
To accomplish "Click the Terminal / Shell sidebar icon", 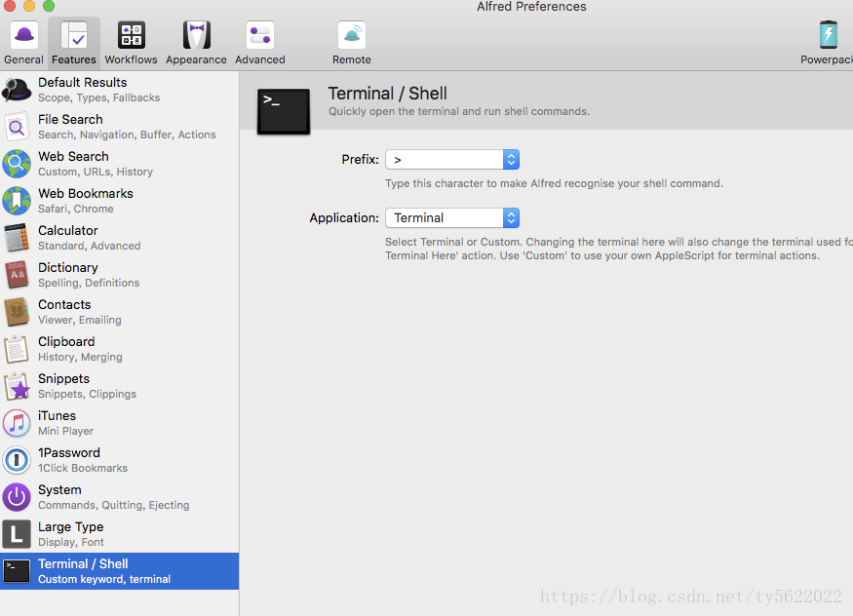I will 17,571.
